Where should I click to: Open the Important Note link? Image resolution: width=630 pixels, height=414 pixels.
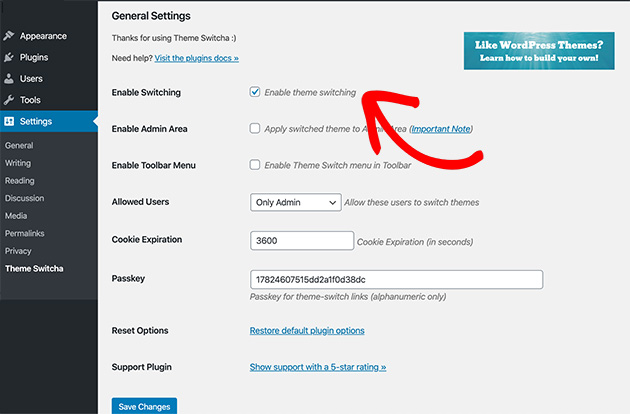coord(441,129)
